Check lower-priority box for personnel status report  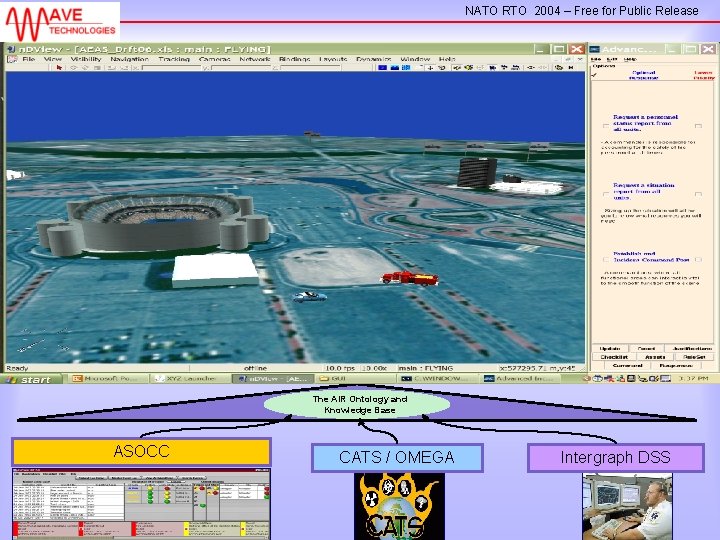click(x=698, y=125)
